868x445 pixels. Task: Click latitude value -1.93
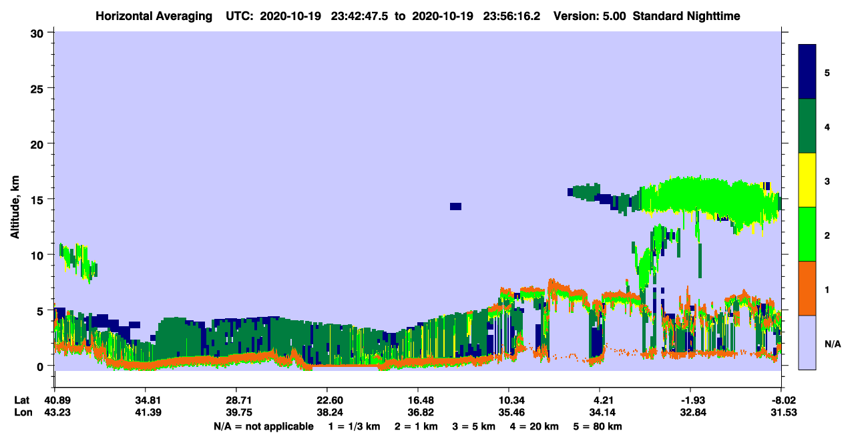[690, 400]
